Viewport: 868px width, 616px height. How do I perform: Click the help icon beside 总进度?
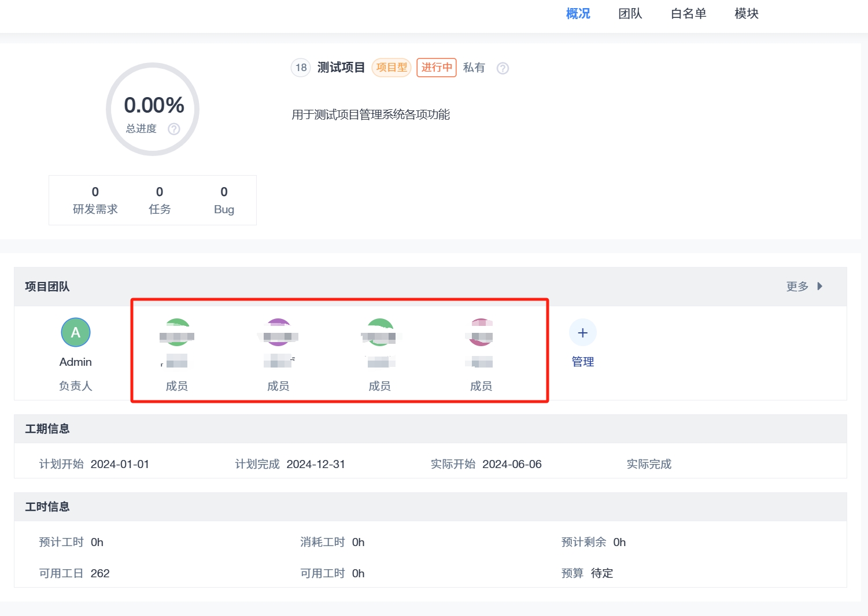click(173, 129)
